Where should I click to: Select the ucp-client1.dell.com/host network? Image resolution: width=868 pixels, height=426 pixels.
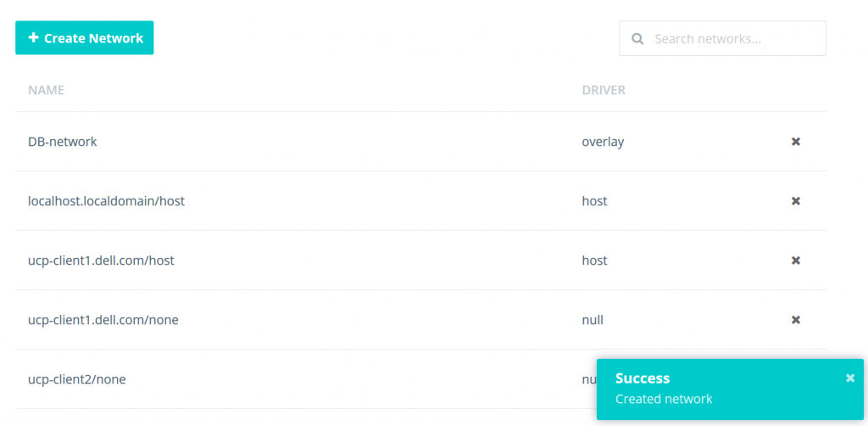tap(101, 261)
